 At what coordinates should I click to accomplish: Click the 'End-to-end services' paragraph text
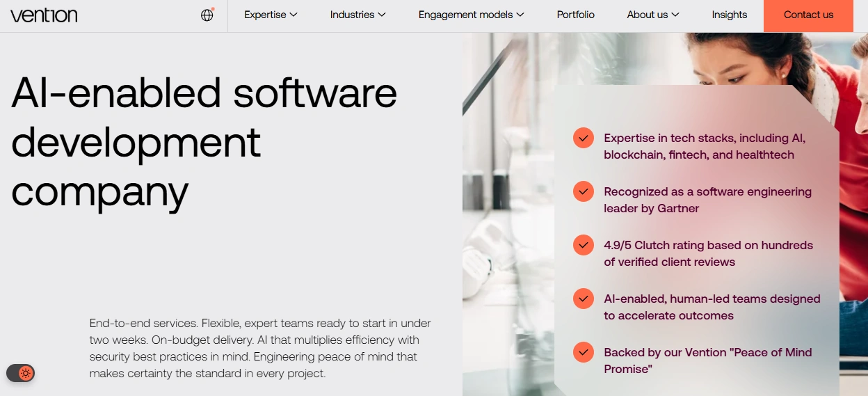[x=260, y=348]
